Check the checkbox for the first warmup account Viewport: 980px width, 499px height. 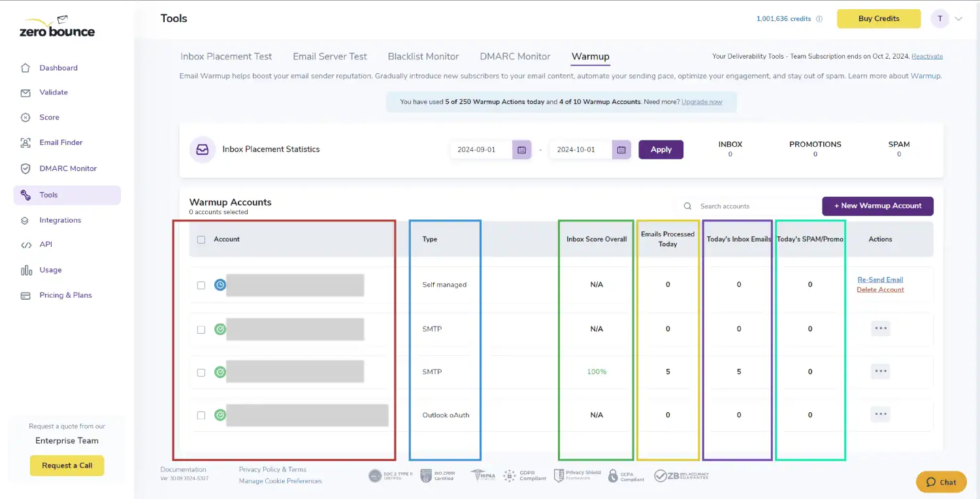pyautogui.click(x=201, y=285)
